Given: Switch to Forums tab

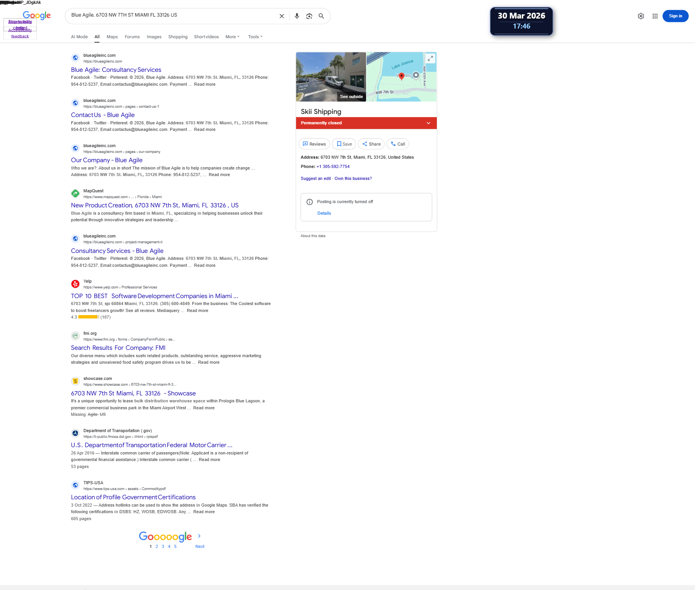Looking at the screenshot, I should pos(132,37).
